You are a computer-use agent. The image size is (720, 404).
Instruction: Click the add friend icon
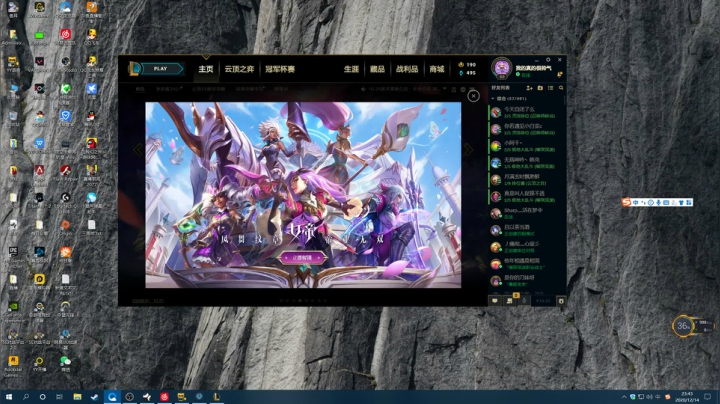pyautogui.click(x=529, y=88)
